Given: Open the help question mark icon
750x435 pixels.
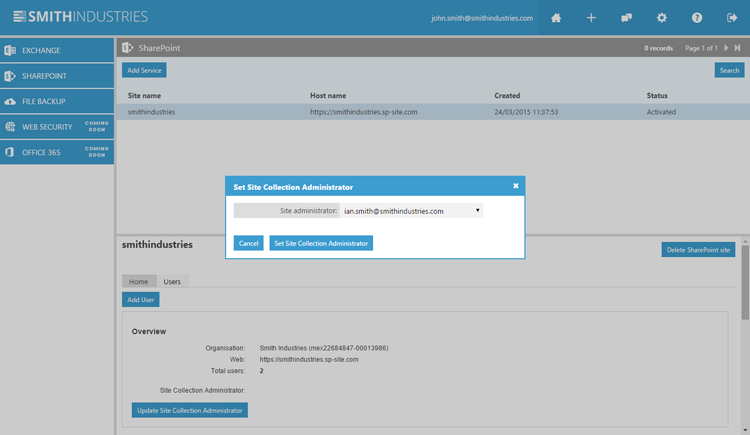Looking at the screenshot, I should (x=697, y=18).
